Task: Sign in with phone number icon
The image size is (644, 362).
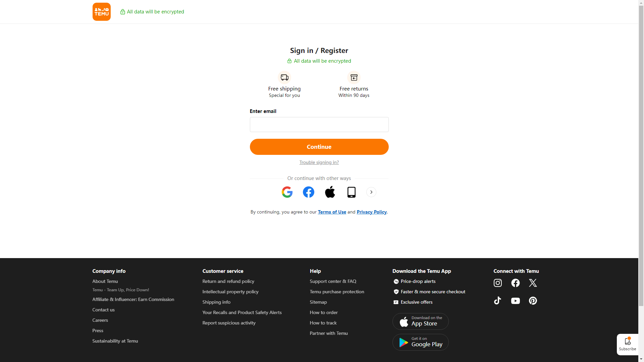Action: click(x=351, y=192)
